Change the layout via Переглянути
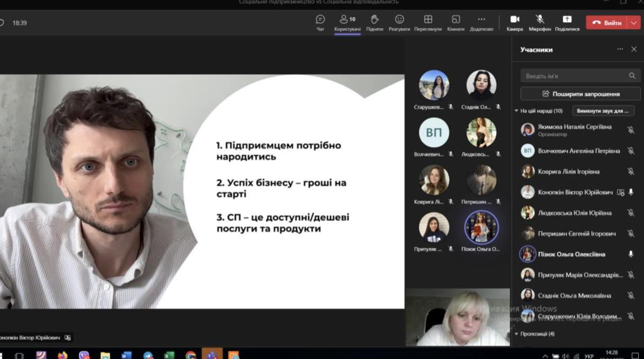Viewport: 644px width, 359px height. (x=428, y=23)
